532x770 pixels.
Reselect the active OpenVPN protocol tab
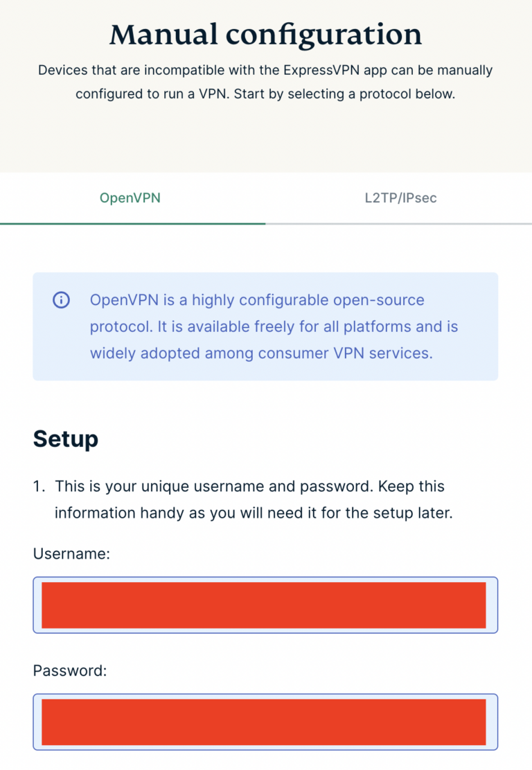[x=130, y=198]
